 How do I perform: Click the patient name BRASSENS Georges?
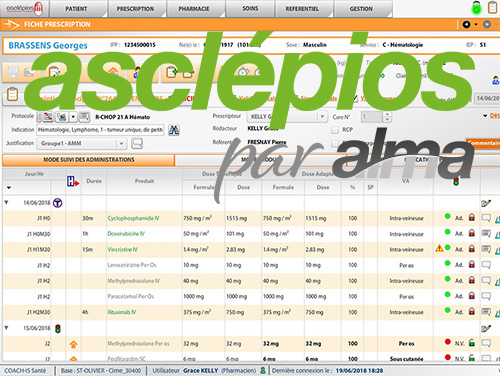(x=48, y=45)
